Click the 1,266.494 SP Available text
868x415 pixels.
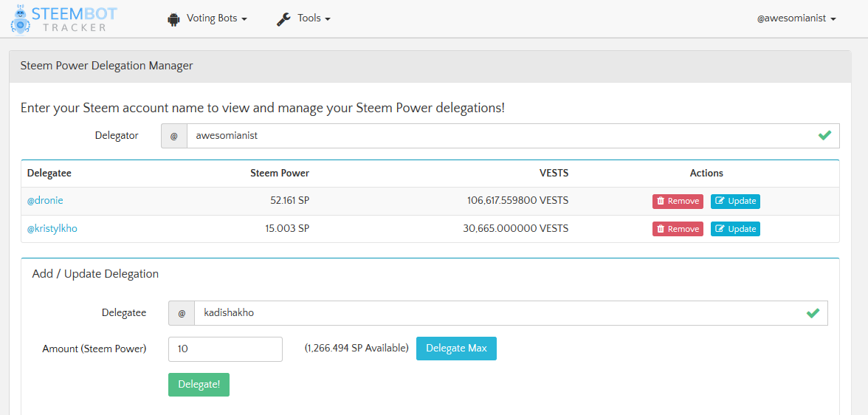(356, 348)
